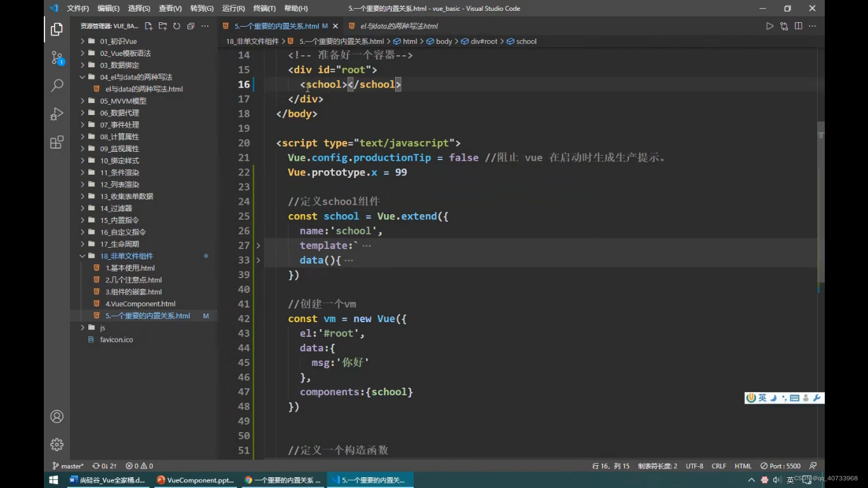Switch to VueComponent.ppt PowerPoint in taskbar
Image resolution: width=868 pixels, height=488 pixels.
click(196, 480)
